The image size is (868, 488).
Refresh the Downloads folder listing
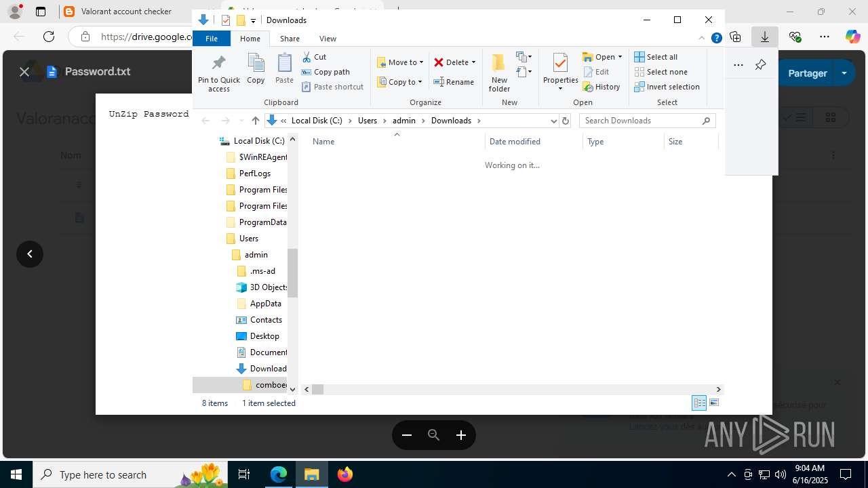pos(566,121)
